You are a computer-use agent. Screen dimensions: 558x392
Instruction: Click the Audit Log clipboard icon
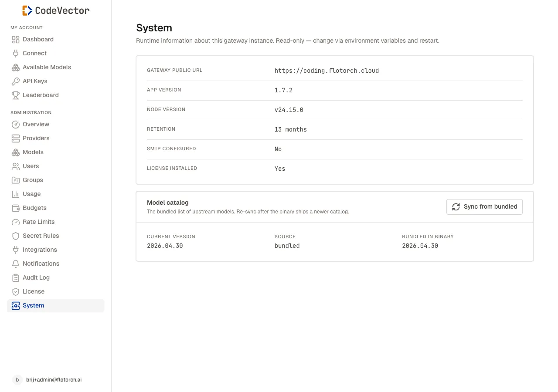point(16,278)
